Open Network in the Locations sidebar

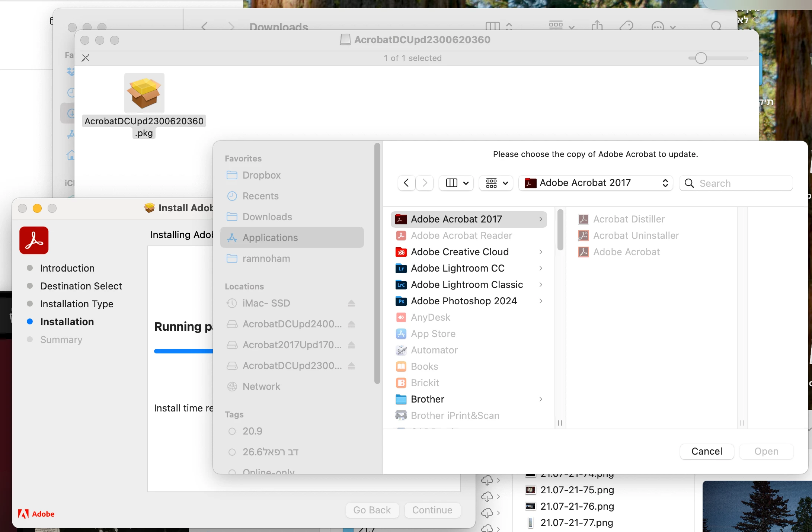point(261,387)
